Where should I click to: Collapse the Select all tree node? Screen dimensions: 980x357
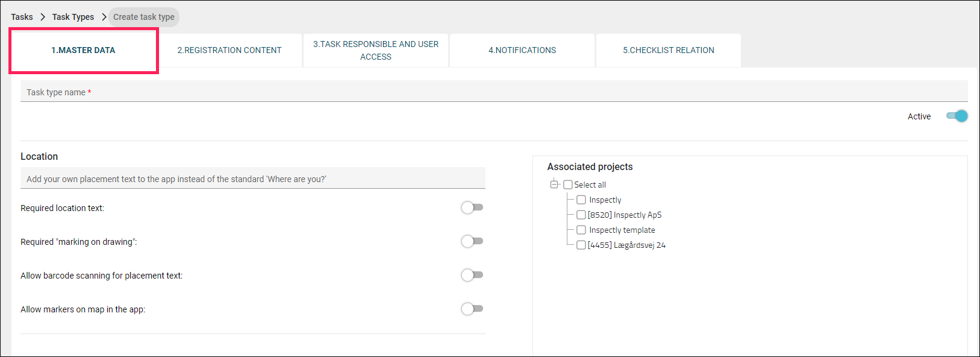pos(554,185)
